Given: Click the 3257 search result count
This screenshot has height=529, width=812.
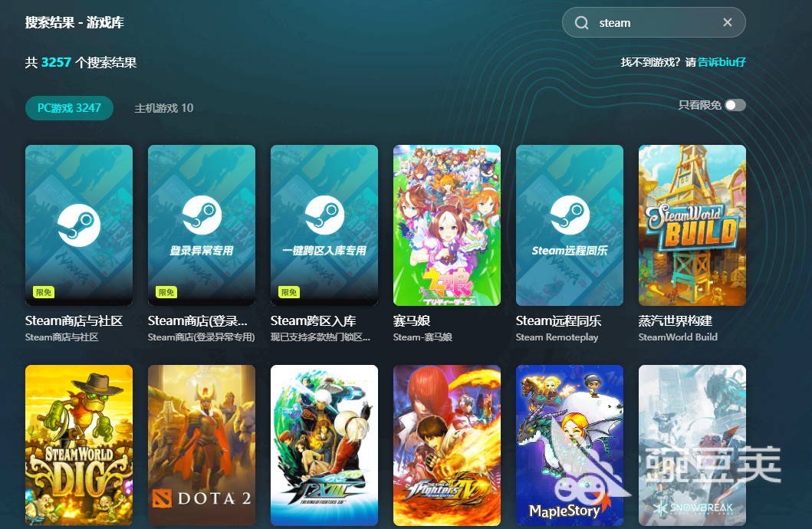Looking at the screenshot, I should pyautogui.click(x=56, y=63).
